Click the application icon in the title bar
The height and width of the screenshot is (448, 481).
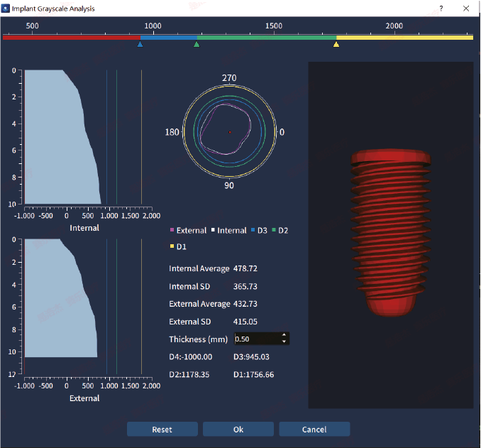pyautogui.click(x=6, y=9)
